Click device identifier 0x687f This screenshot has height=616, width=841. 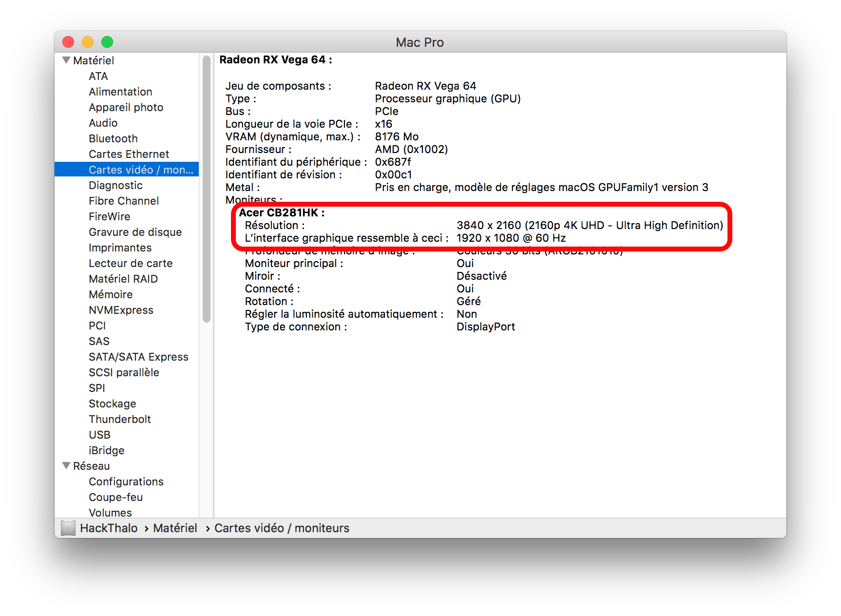pyautogui.click(x=393, y=162)
